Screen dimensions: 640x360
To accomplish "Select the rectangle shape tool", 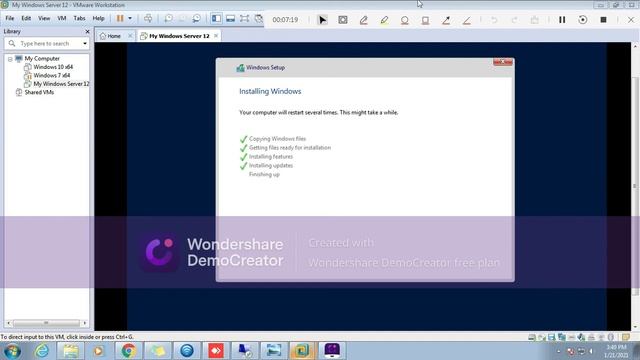I will (425, 20).
